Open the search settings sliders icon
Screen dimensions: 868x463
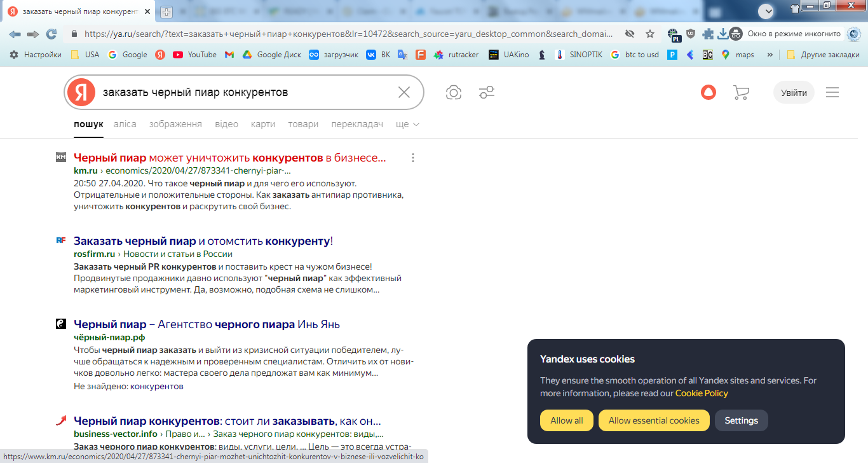point(487,93)
